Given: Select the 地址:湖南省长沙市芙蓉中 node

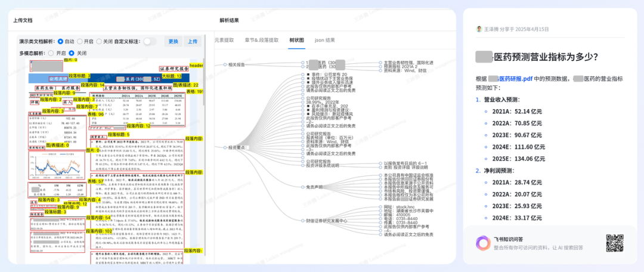Looking at the screenshot, I should tap(408, 211).
